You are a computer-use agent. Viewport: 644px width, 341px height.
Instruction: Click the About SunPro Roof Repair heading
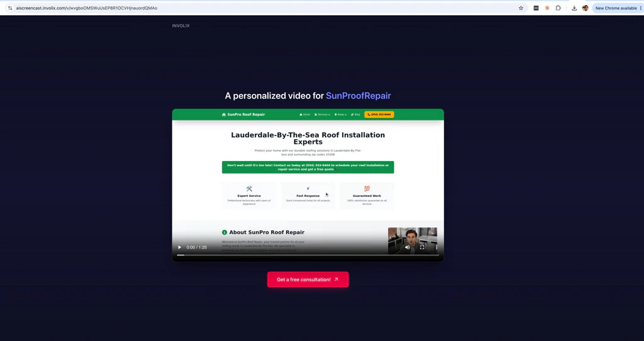pos(267,232)
